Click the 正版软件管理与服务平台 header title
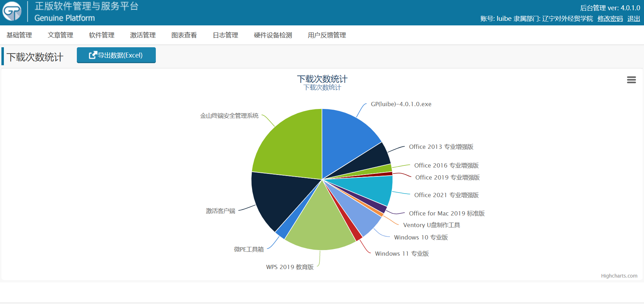Viewport: 644px width, 304px height. click(87, 6)
